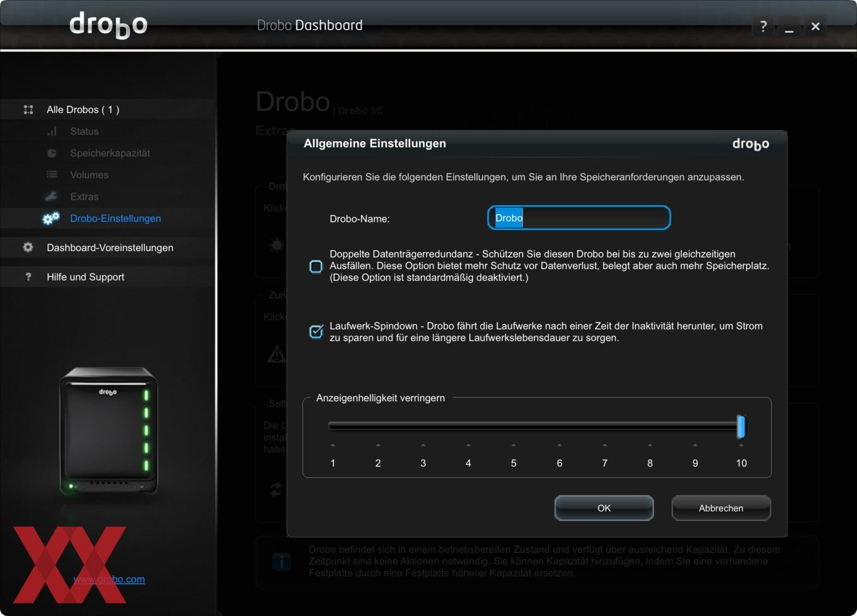Image resolution: width=857 pixels, height=616 pixels.
Task: Click the Drobo-Name text field
Action: (x=579, y=218)
